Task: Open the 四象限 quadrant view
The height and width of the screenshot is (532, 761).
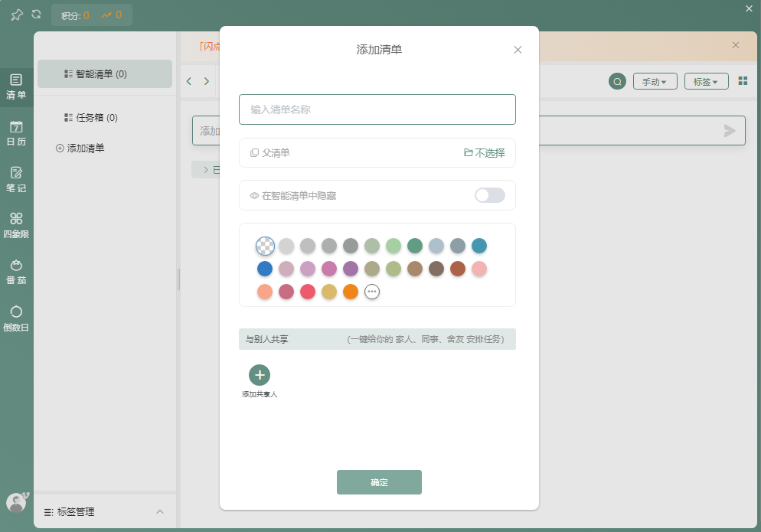Action: click(16, 225)
